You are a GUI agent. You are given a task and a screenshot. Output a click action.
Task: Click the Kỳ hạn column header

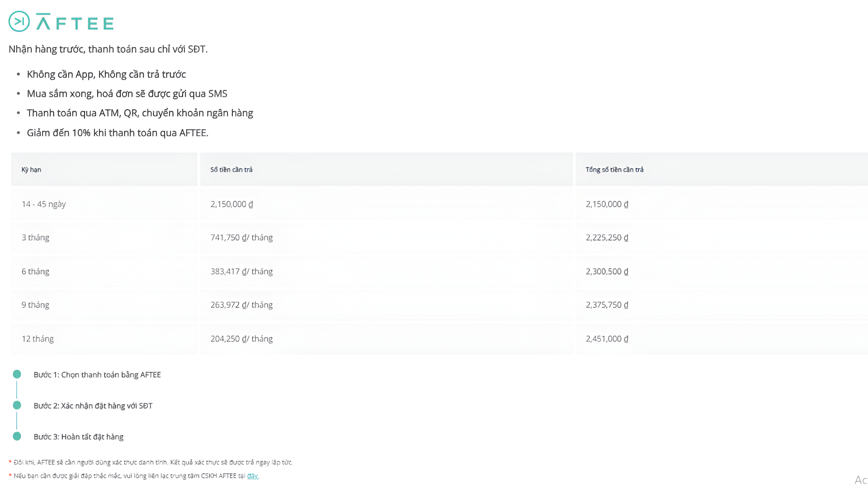coord(32,170)
